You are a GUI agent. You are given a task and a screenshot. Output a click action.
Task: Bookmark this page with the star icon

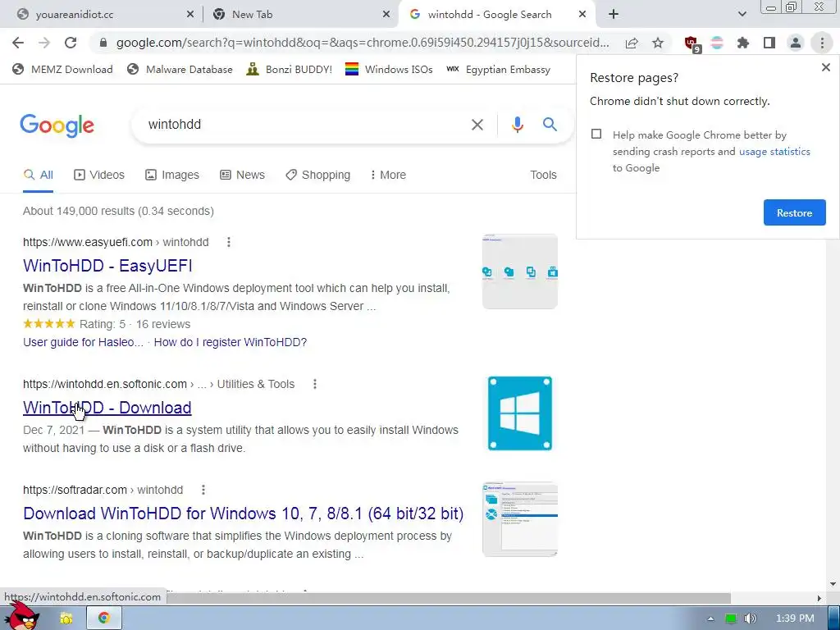(658, 43)
